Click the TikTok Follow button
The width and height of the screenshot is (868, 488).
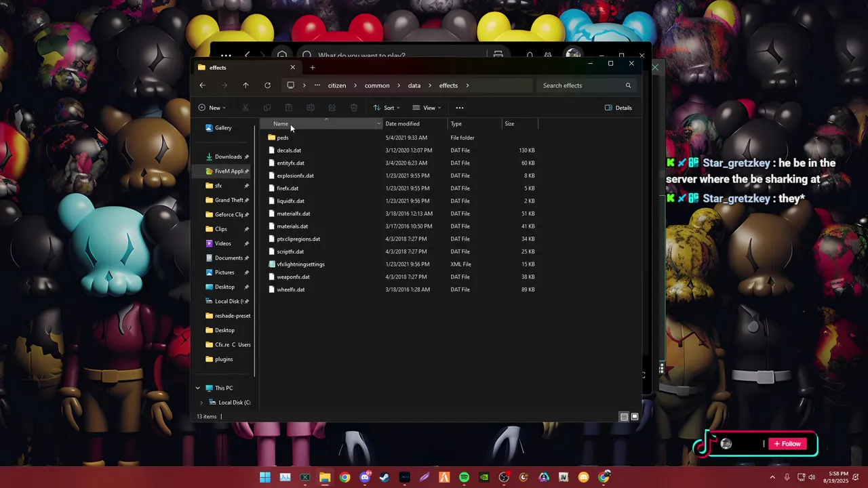(788, 444)
